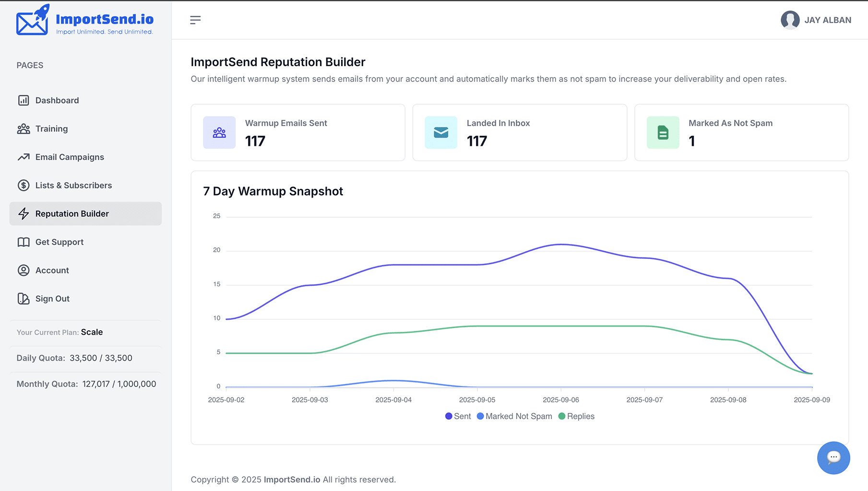The height and width of the screenshot is (491, 868).
Task: Click the Warmup Emails Sent count 117
Action: pos(255,141)
